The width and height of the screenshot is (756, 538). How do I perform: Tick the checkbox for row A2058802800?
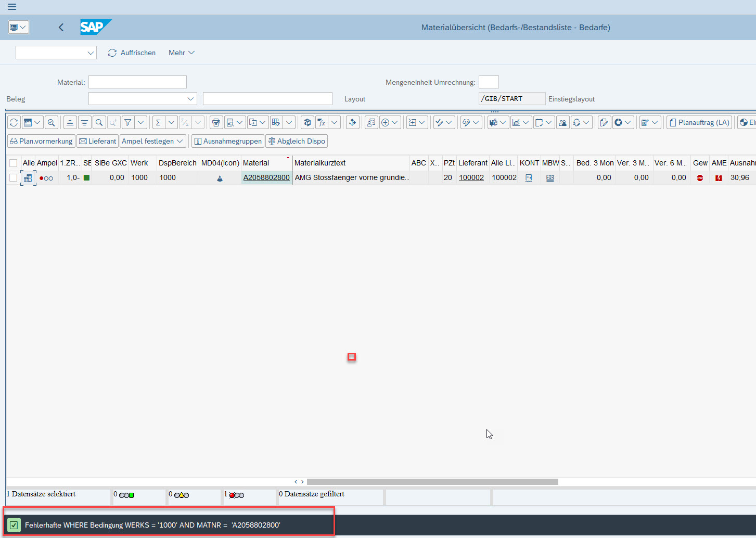pyautogui.click(x=14, y=178)
